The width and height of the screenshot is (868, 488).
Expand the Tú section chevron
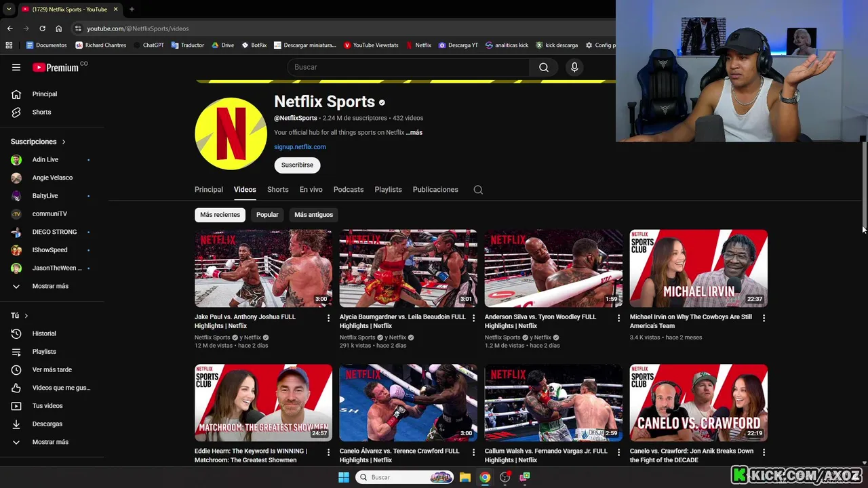click(26, 316)
